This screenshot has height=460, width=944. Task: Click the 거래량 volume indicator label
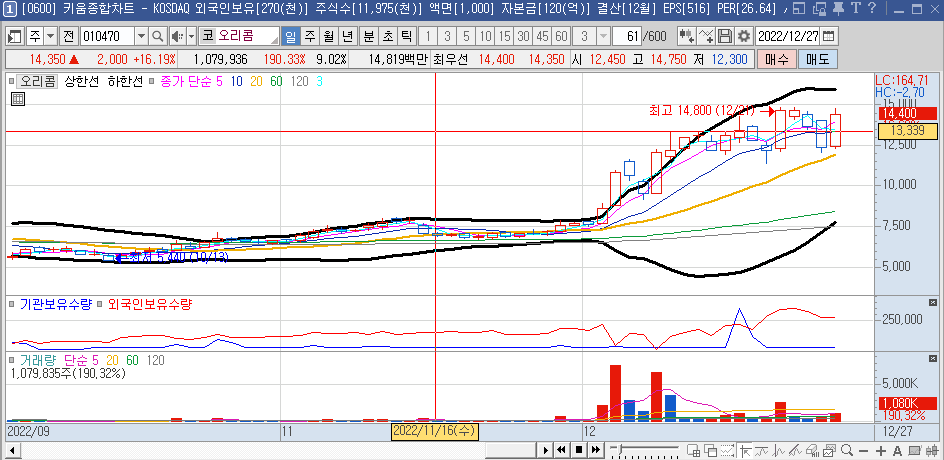[37, 360]
